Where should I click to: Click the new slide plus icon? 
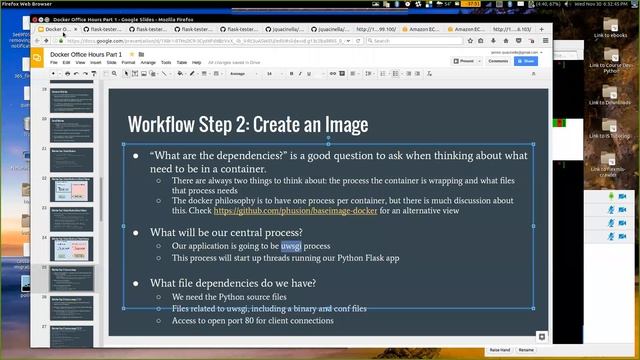click(x=53, y=74)
